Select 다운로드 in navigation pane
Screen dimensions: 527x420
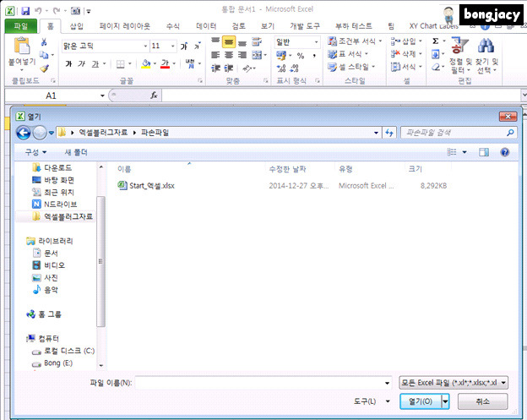click(x=52, y=167)
